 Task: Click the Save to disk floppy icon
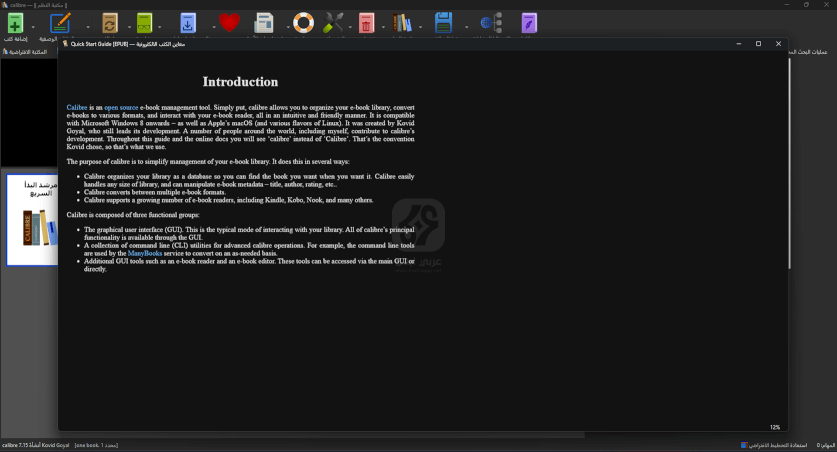tap(444, 23)
